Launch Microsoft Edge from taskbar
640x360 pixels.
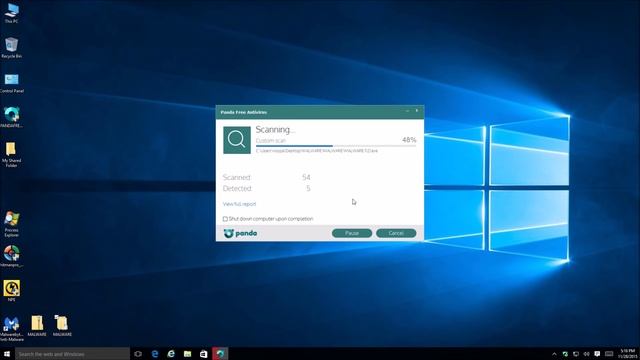(x=155, y=354)
